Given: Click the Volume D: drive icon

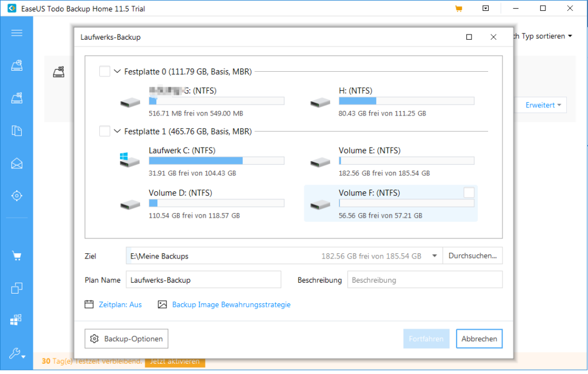Looking at the screenshot, I should 130,205.
